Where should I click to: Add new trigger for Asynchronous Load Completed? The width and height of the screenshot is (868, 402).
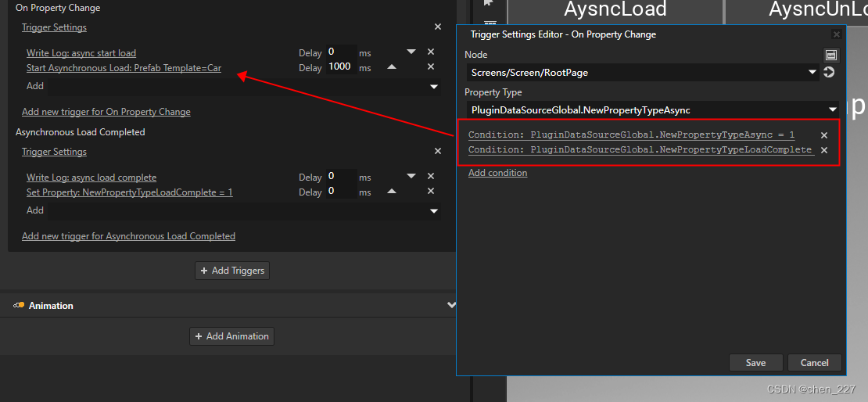[128, 236]
